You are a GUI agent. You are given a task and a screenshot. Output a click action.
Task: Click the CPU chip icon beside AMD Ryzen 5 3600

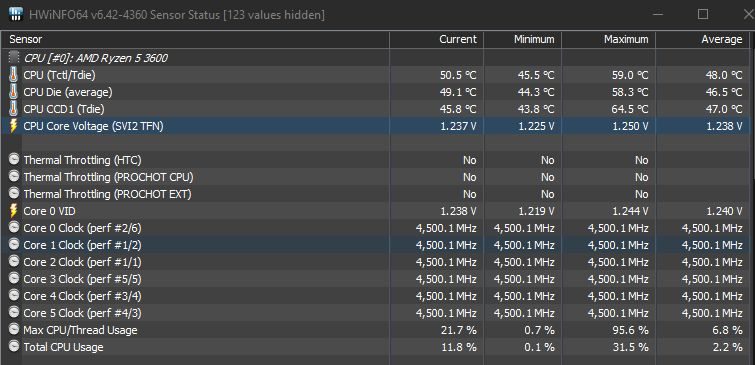pyautogui.click(x=14, y=58)
